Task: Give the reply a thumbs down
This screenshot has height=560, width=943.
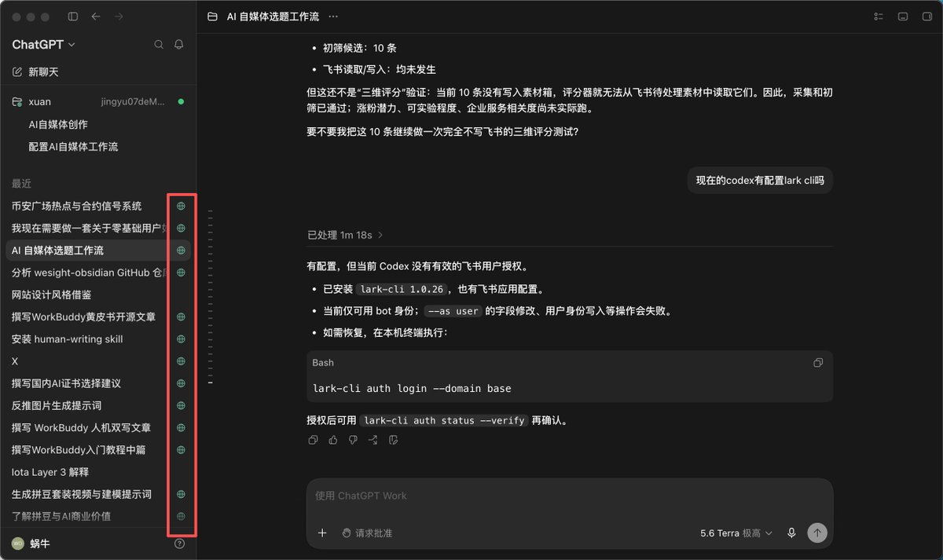Action: click(353, 440)
